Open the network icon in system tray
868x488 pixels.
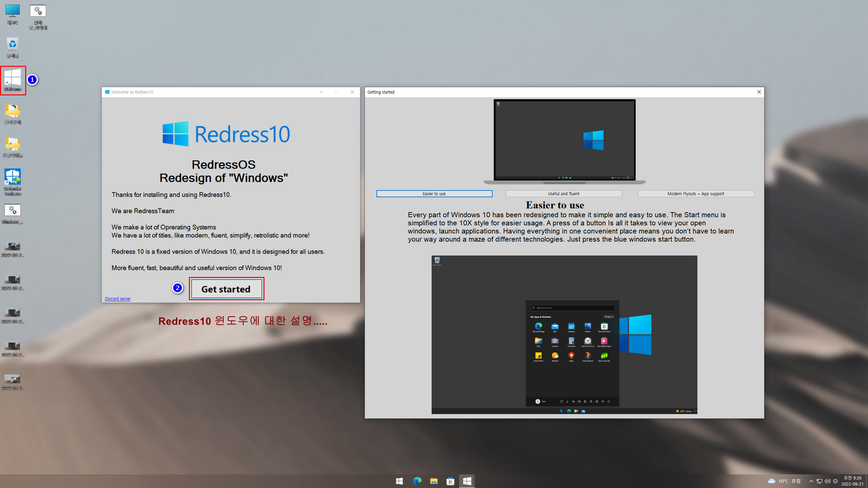pyautogui.click(x=819, y=481)
